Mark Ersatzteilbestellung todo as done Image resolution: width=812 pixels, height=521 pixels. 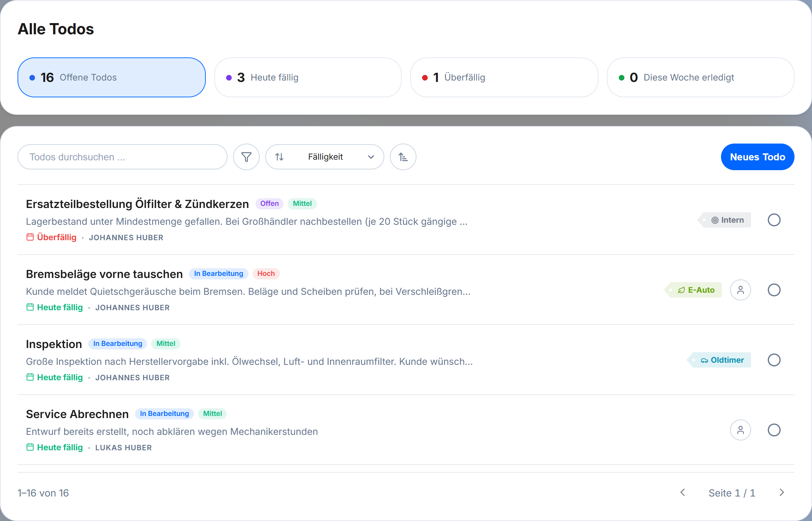click(x=774, y=220)
